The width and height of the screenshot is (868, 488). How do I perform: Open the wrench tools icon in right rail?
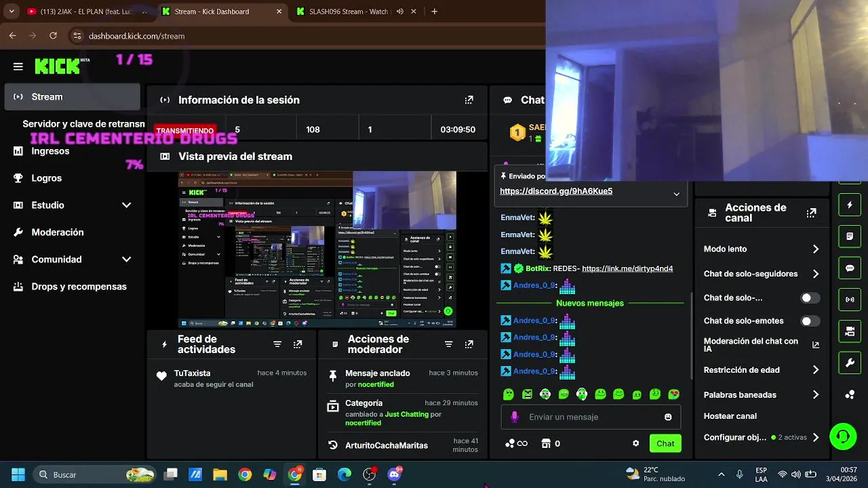pos(850,363)
